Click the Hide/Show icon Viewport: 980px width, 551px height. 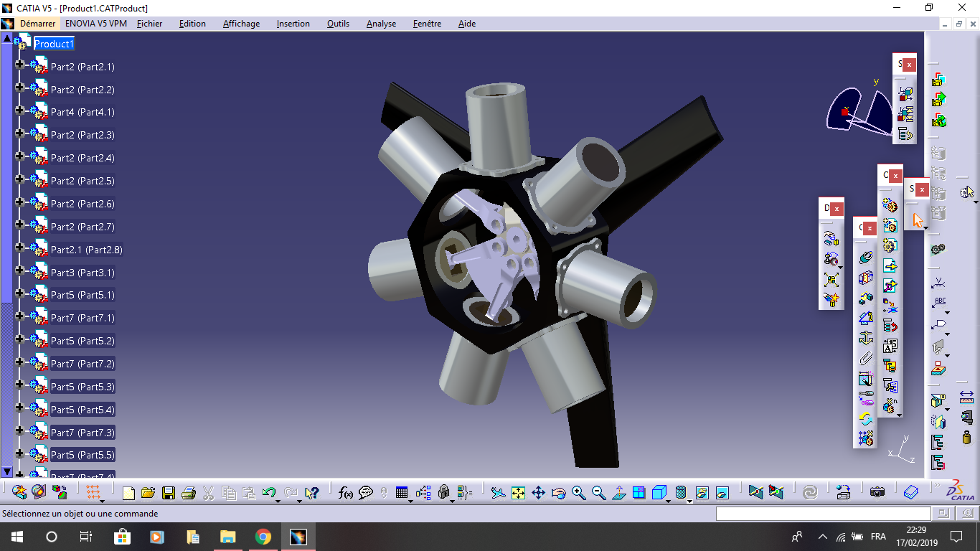pyautogui.click(x=702, y=493)
